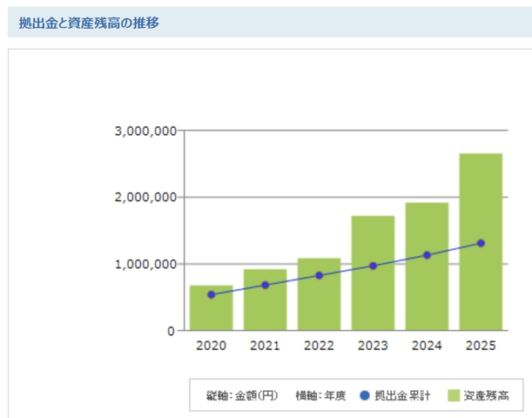
Task: Click the green 資産残高 legend swatch
Action: pyautogui.click(x=454, y=395)
